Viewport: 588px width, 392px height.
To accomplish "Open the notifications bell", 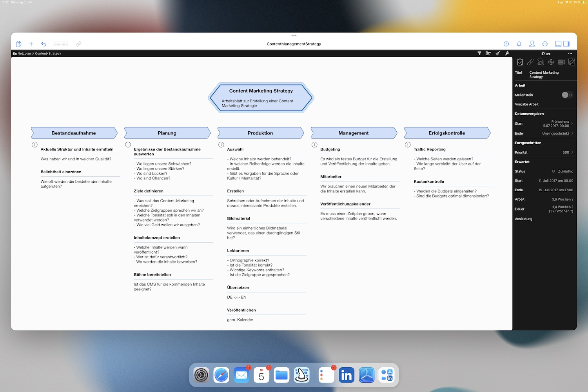I will [x=519, y=44].
